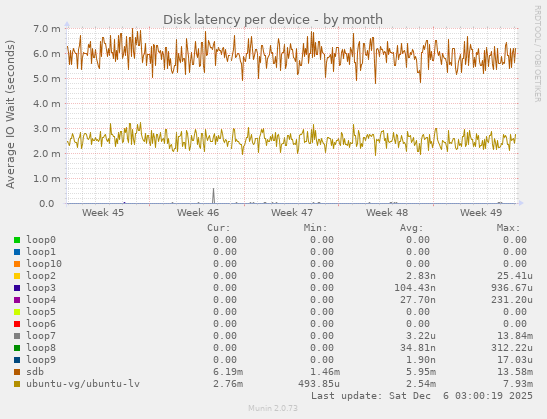Select the sdb legend label
The width and height of the screenshot is (547, 419).
click(35, 372)
